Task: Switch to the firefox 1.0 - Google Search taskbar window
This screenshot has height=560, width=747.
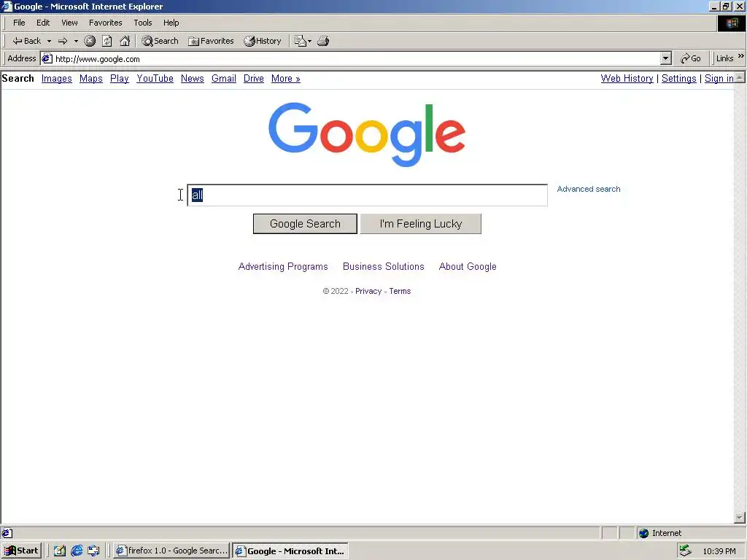Action: click(x=171, y=551)
